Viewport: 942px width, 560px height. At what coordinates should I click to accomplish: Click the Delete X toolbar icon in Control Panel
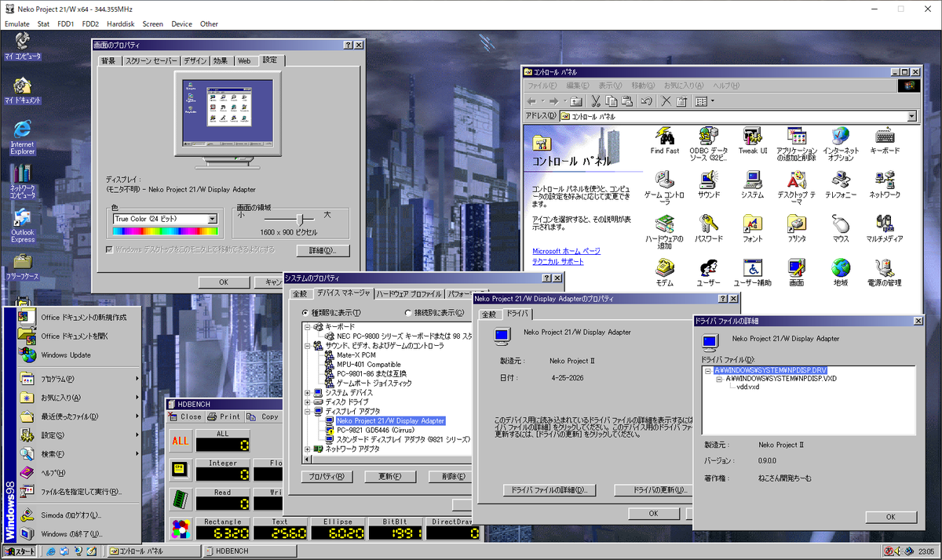[x=666, y=101]
